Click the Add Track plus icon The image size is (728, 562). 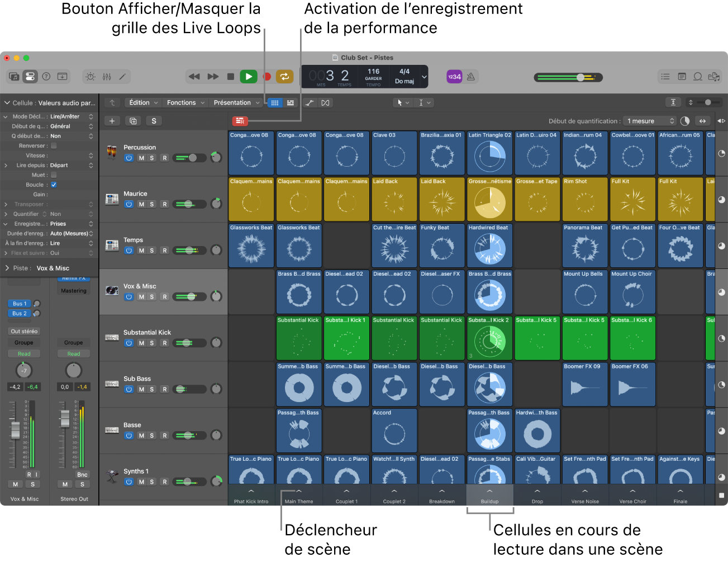click(113, 121)
